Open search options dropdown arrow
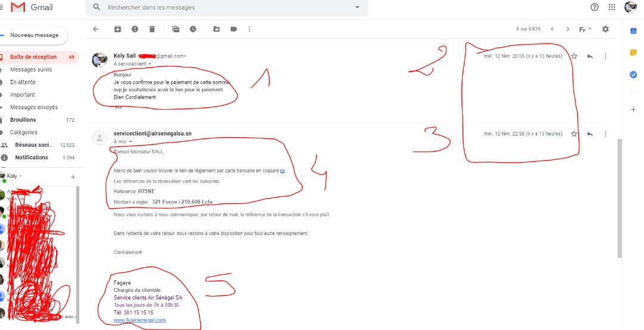Image resolution: width=644 pixels, height=330 pixels. (x=357, y=8)
